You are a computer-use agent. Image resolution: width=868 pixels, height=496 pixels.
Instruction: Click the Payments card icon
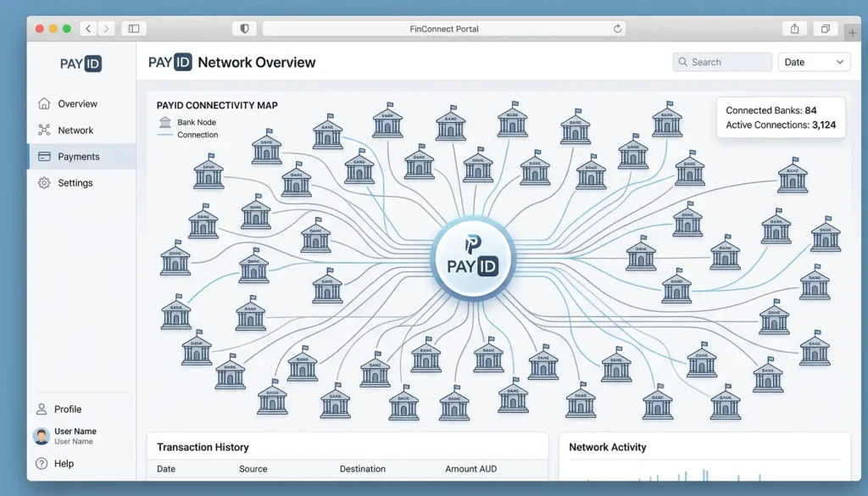[44, 157]
